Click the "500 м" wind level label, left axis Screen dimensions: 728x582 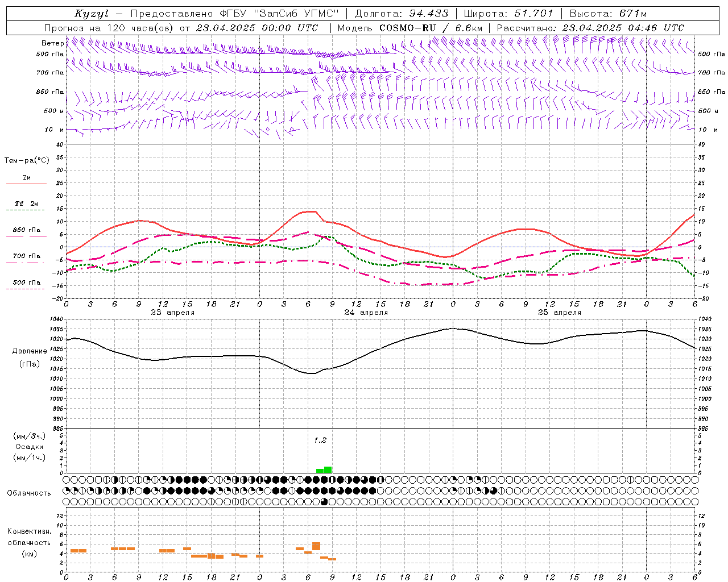point(54,111)
